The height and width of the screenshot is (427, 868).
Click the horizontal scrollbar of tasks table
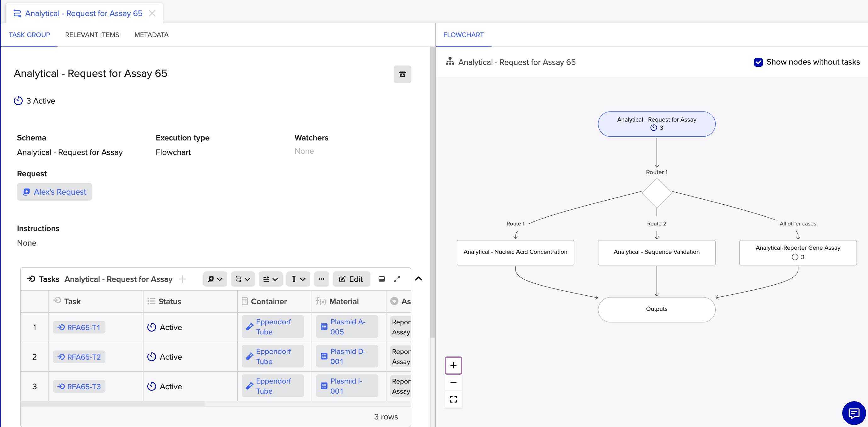[113, 403]
